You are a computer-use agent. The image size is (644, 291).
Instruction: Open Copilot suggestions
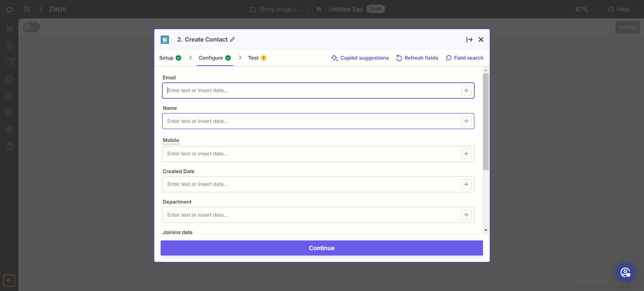tap(360, 58)
